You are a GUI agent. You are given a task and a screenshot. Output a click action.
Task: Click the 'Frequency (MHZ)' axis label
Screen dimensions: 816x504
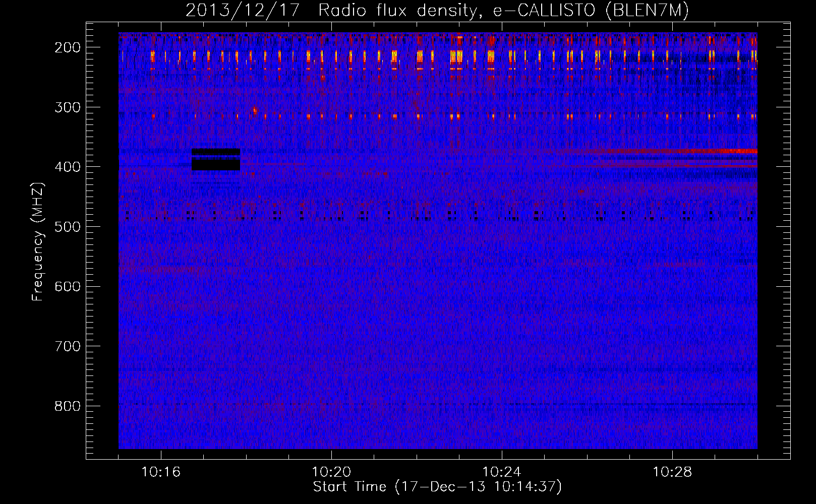(38, 241)
